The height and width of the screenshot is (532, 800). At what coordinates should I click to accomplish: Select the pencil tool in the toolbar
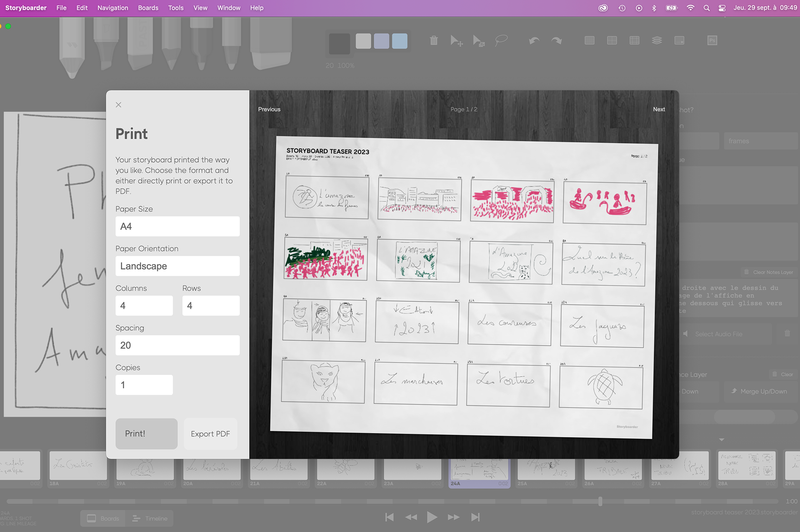click(x=171, y=44)
